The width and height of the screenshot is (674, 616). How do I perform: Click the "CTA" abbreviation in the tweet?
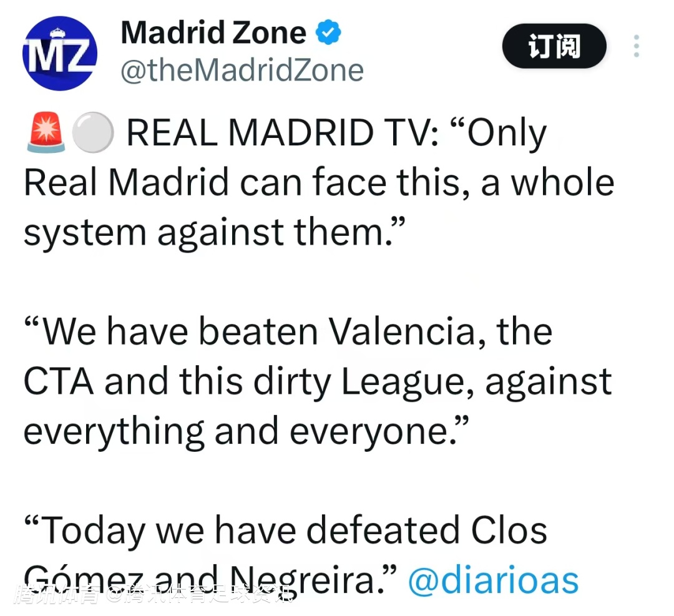59,381
